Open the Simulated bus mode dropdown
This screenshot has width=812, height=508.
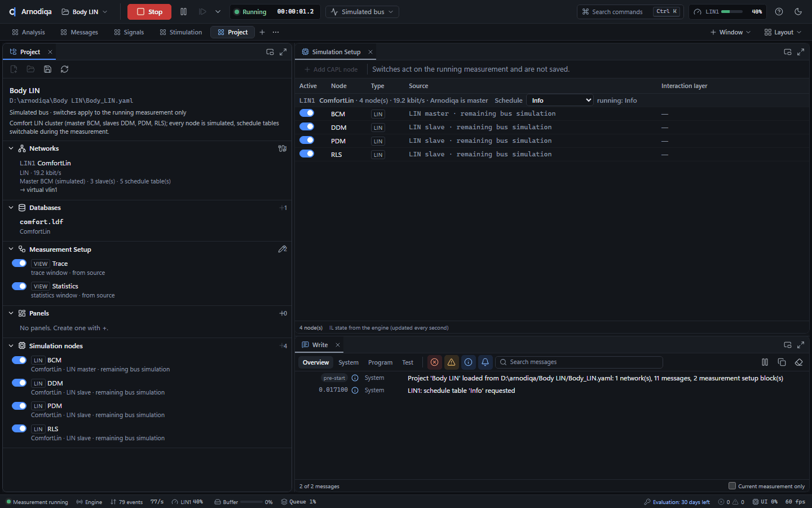pyautogui.click(x=362, y=12)
